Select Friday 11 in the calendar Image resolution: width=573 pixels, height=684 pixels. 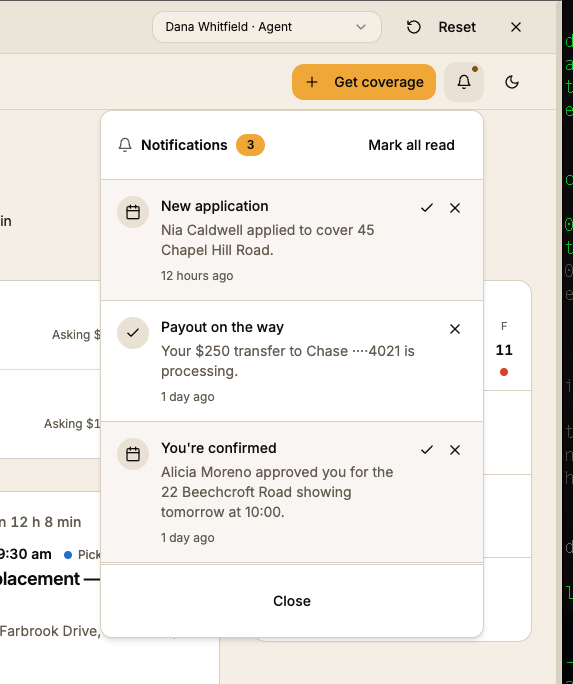tap(504, 349)
